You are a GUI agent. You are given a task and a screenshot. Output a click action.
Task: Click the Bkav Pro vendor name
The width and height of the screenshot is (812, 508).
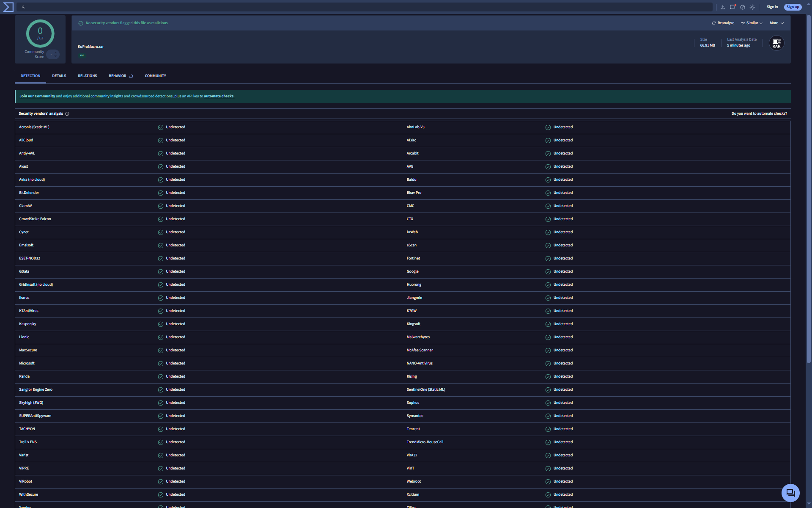tap(414, 193)
